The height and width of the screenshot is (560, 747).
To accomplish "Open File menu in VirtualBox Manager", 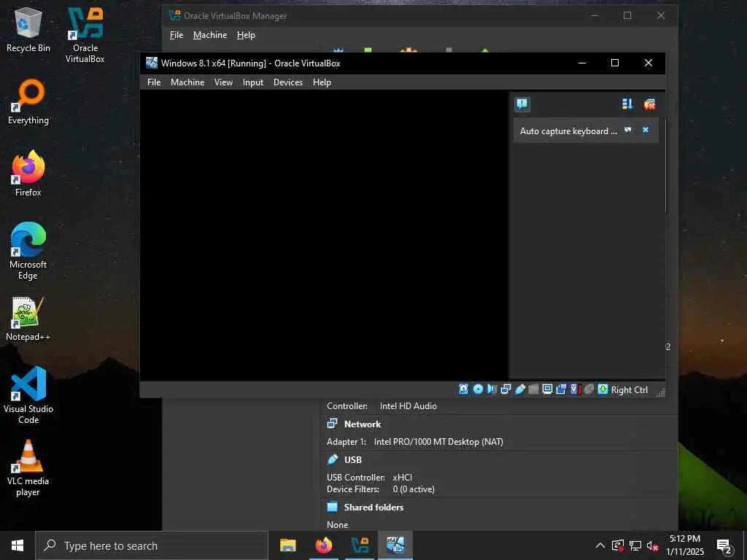I will tap(177, 35).
